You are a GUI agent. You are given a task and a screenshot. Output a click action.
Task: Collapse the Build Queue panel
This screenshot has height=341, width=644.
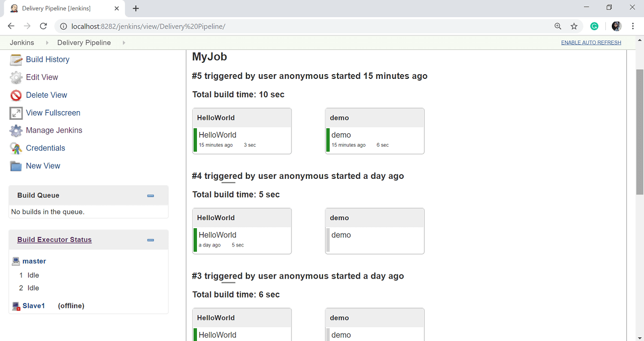pos(151,196)
